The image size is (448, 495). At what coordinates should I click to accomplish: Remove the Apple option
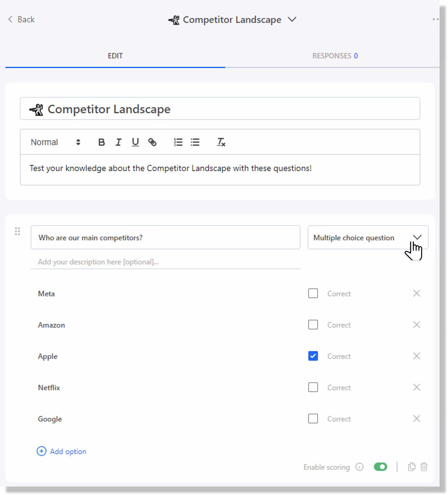click(417, 356)
